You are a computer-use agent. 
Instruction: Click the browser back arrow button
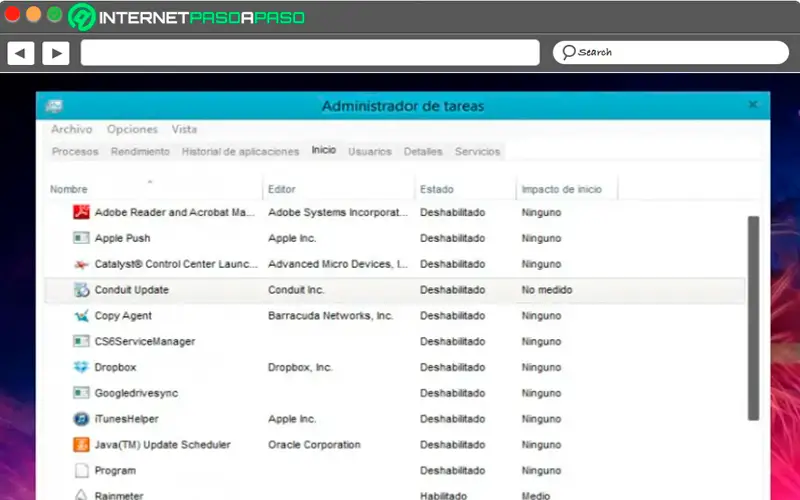click(x=20, y=53)
